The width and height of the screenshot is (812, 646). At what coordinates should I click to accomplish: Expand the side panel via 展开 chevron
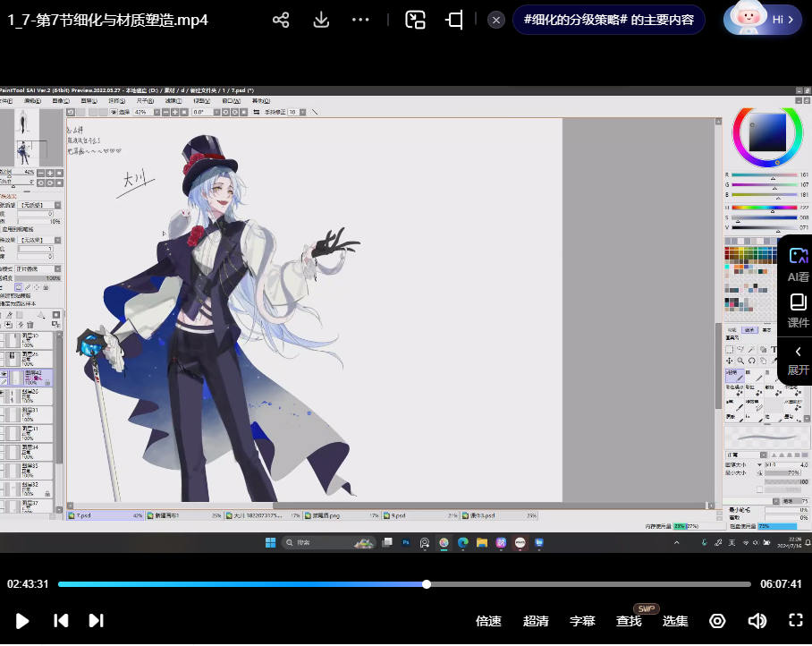[797, 360]
